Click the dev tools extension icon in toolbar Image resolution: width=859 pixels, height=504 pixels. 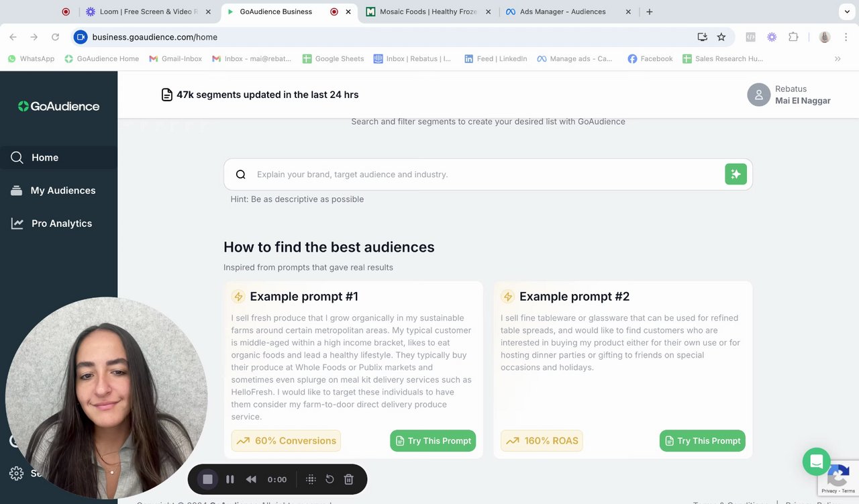pos(751,37)
